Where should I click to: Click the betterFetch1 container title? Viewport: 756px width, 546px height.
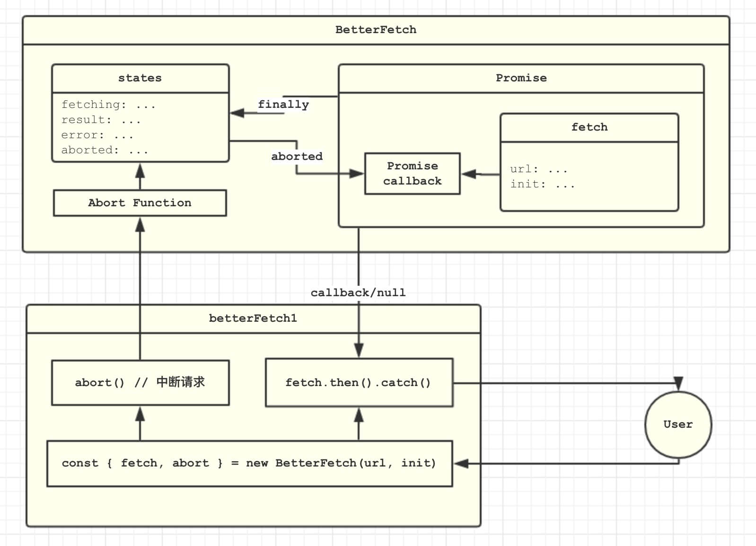(253, 318)
